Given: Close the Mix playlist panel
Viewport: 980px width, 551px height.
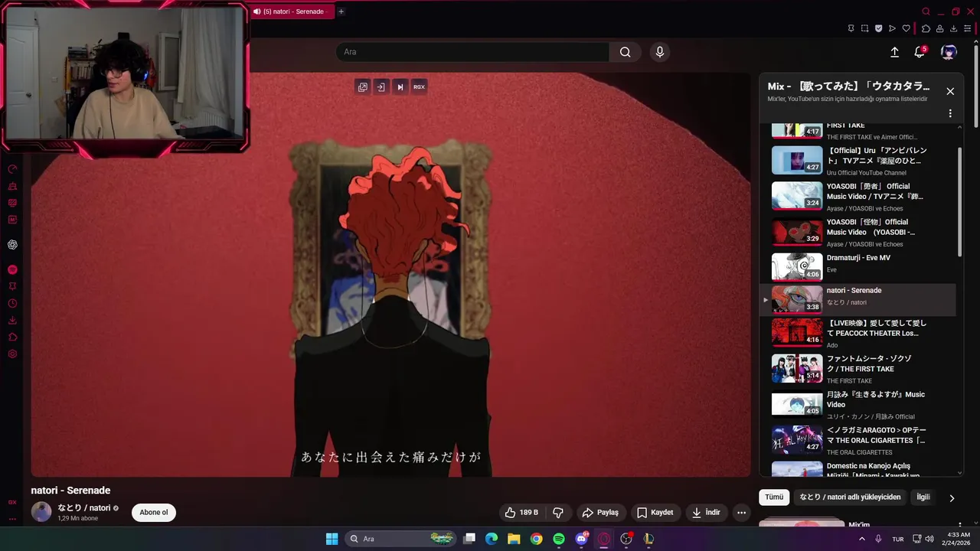Looking at the screenshot, I should [950, 91].
